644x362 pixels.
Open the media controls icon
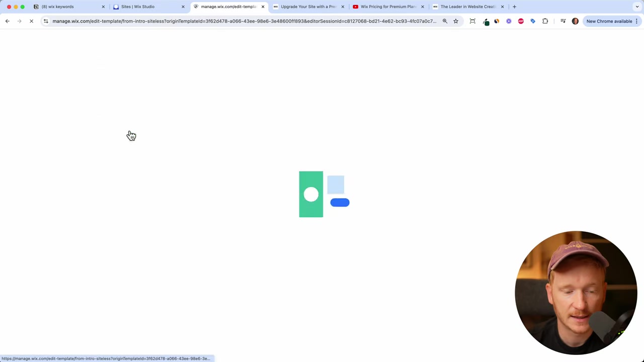point(563,21)
